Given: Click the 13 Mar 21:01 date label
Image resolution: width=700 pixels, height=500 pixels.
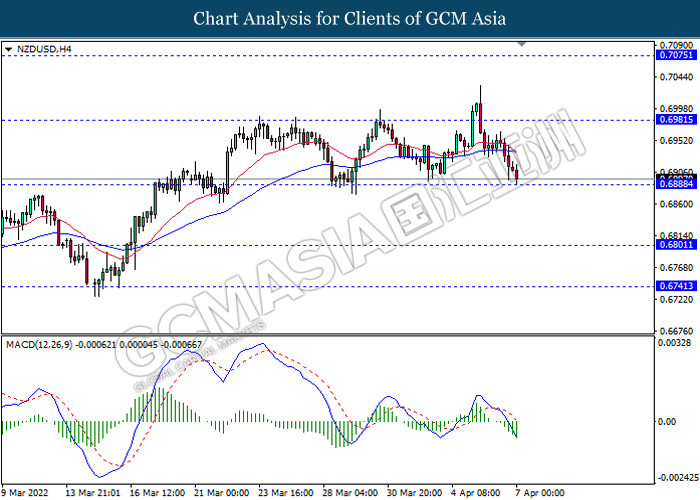Looking at the screenshot, I should (x=93, y=493).
